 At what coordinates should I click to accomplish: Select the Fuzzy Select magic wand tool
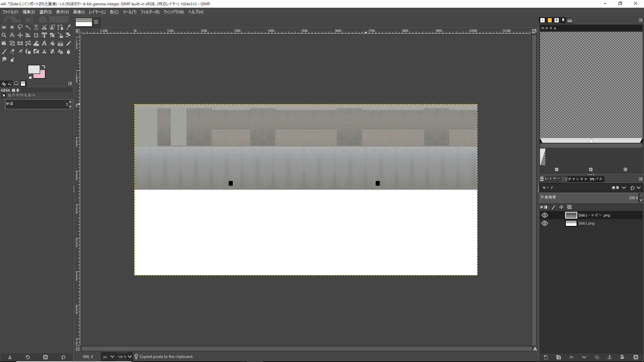pyautogui.click(x=28, y=27)
